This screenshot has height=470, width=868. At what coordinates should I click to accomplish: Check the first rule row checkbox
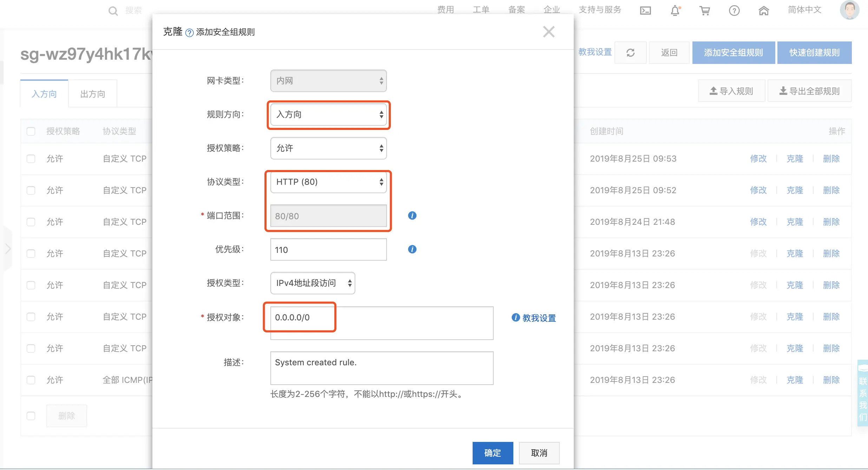click(31, 159)
